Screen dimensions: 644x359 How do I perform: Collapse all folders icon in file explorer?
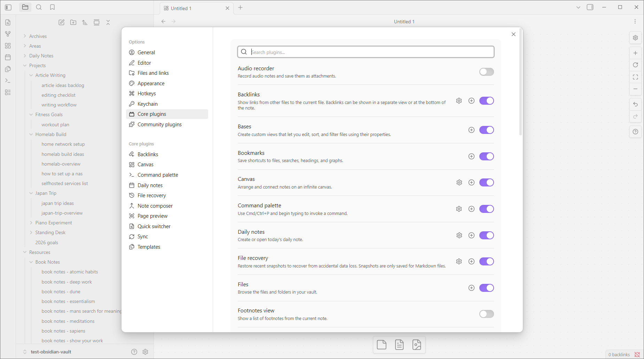[108, 22]
